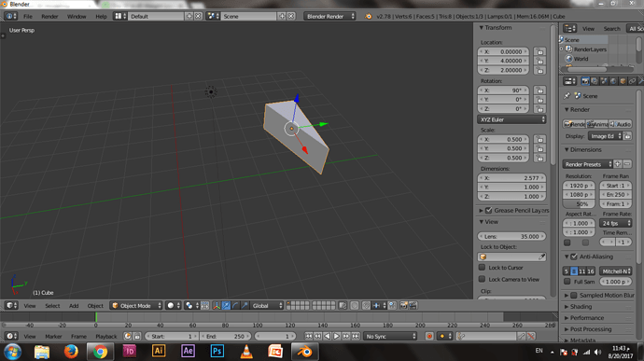Pin the Scene properties with pushpin icon
The height and width of the screenshot is (361, 644).
tap(567, 96)
